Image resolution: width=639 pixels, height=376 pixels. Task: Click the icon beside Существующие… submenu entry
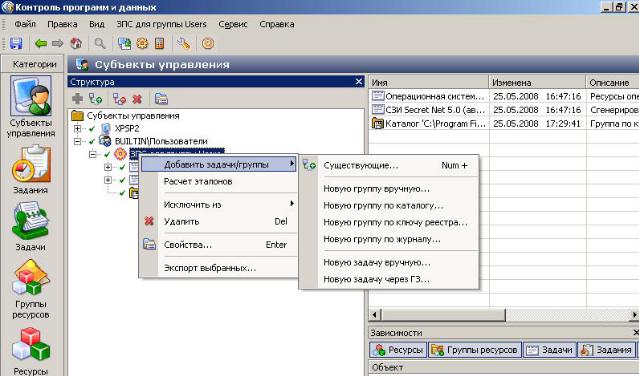[309, 165]
